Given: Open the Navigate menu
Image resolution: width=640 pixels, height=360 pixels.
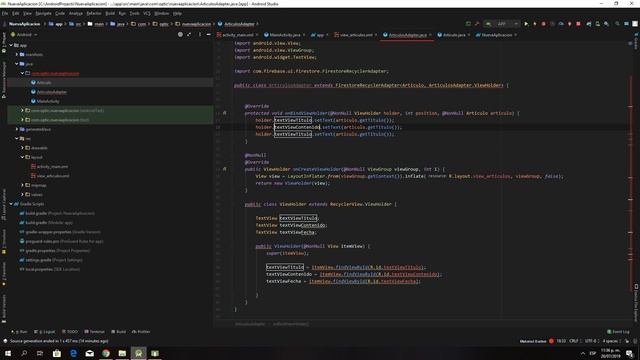Looking at the screenshot, I should tap(43, 13).
